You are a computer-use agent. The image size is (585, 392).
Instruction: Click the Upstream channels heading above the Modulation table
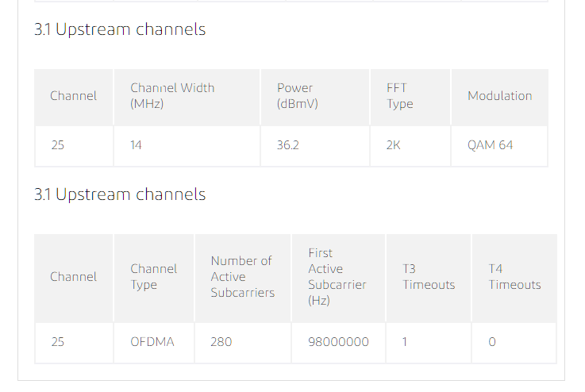pos(120,30)
